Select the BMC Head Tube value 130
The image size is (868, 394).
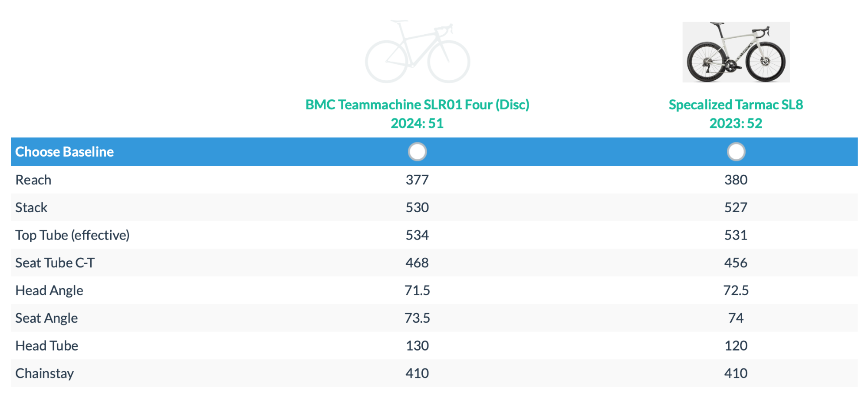417,346
